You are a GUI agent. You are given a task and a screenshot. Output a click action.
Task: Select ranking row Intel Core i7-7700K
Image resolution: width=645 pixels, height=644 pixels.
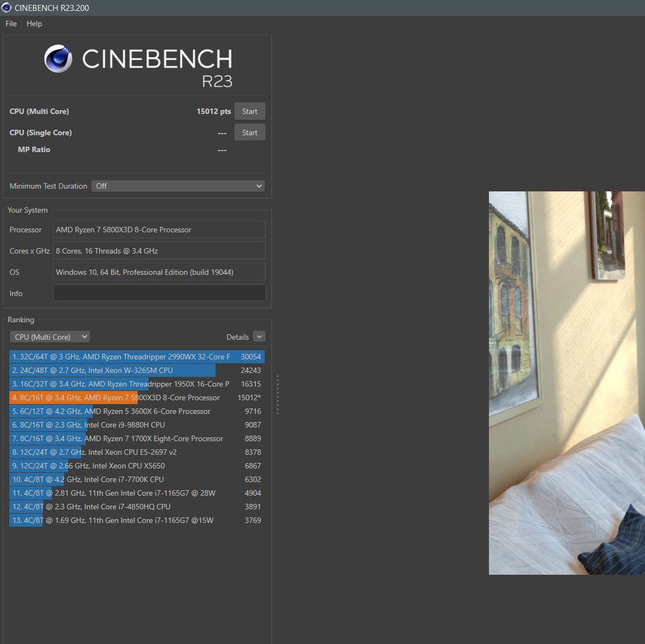coord(137,479)
